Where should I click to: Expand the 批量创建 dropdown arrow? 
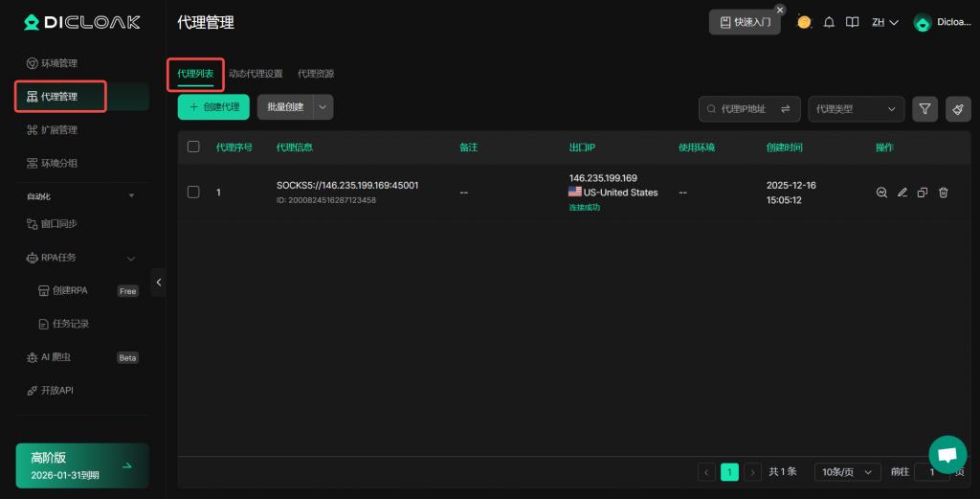[323, 107]
